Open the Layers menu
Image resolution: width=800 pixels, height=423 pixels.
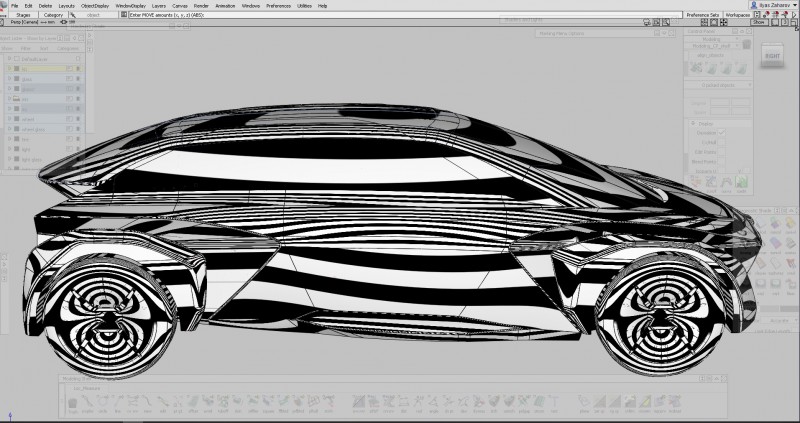click(x=159, y=6)
